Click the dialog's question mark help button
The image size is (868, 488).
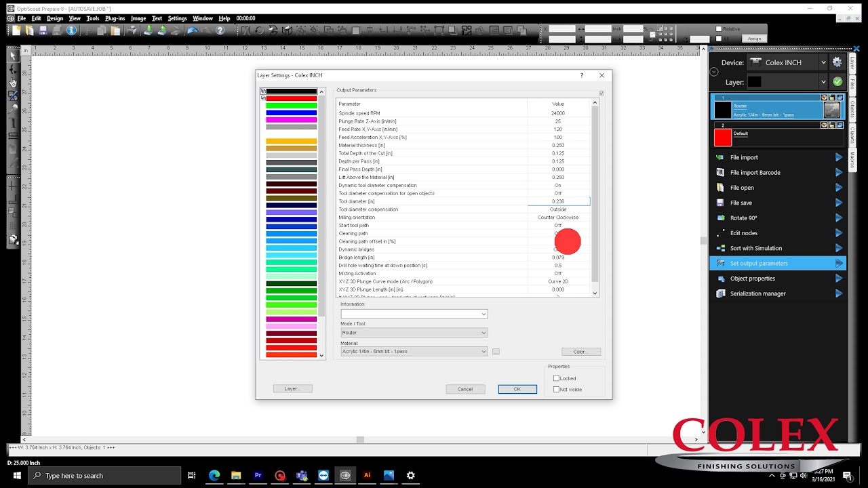click(581, 75)
